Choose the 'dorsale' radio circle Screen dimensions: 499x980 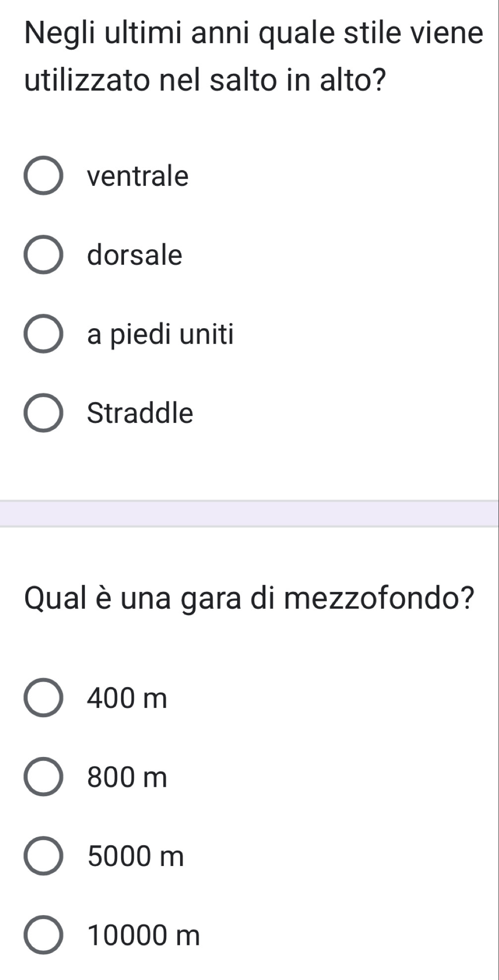click(43, 255)
